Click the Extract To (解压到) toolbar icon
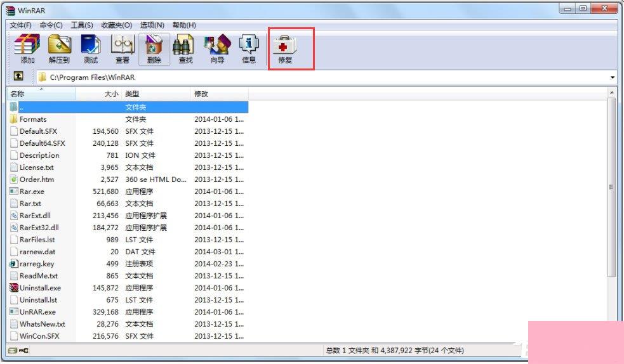This screenshot has height=364, width=624. 59,44
